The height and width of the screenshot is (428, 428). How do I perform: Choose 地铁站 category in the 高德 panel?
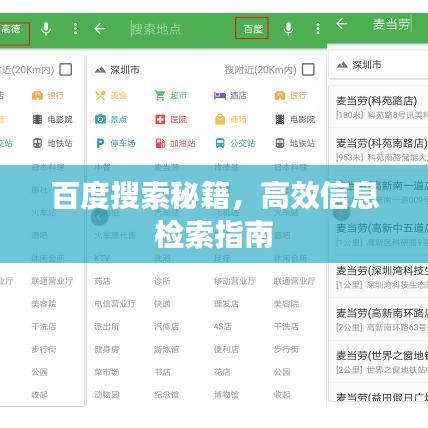coord(52,143)
